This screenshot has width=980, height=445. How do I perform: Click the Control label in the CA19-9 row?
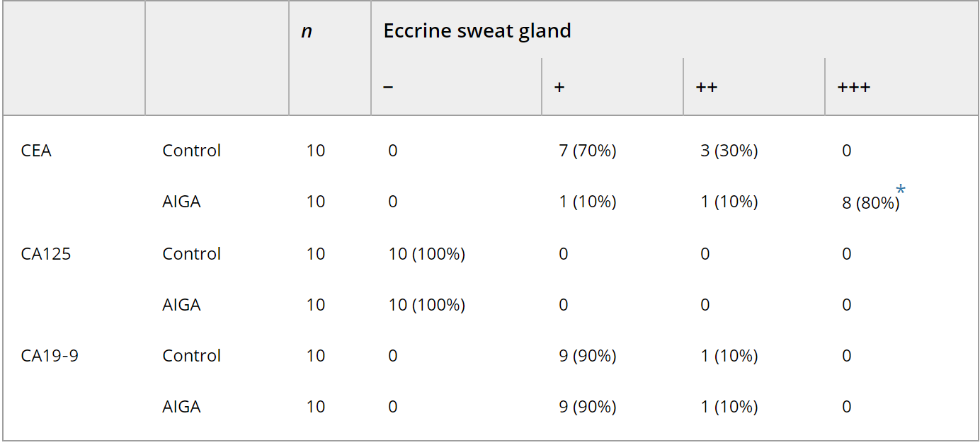(191, 356)
